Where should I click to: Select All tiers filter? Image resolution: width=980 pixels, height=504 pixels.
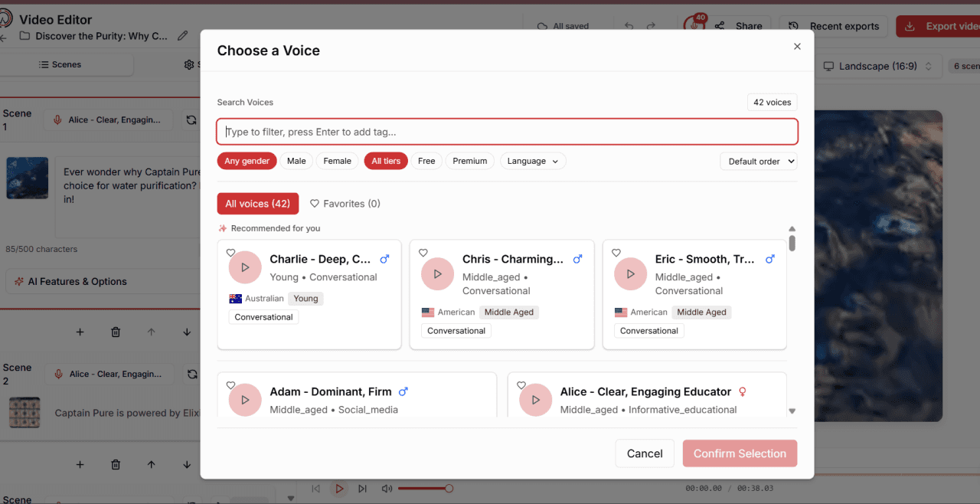point(386,161)
